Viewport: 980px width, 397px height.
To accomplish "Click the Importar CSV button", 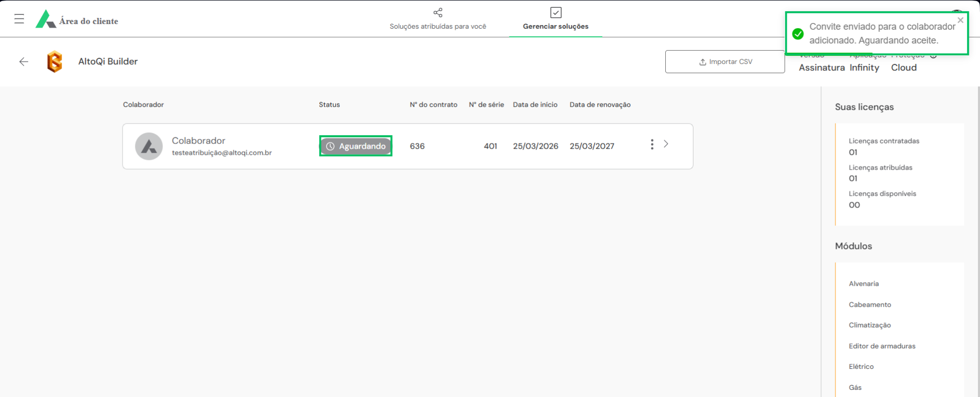I will click(725, 61).
